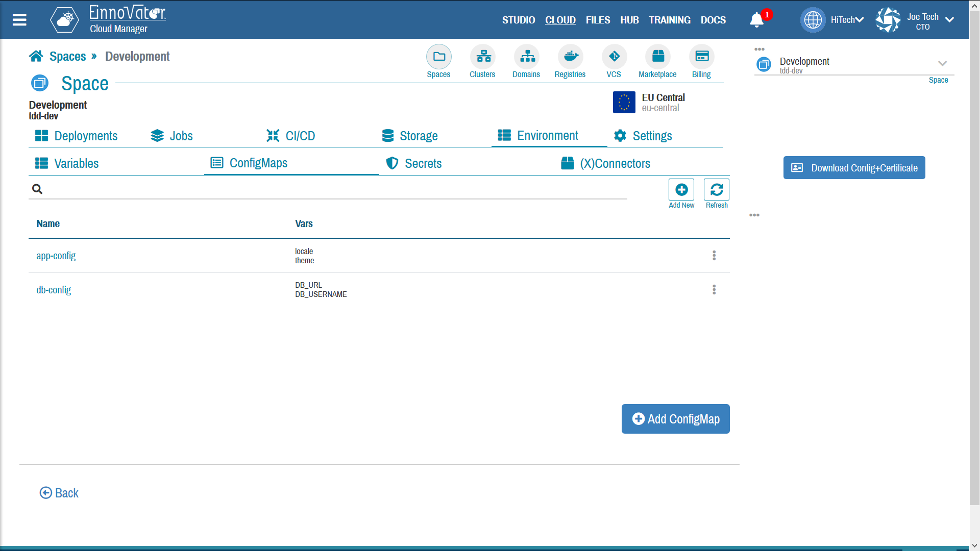
Task: Open the hamburger main menu
Action: click(19, 20)
